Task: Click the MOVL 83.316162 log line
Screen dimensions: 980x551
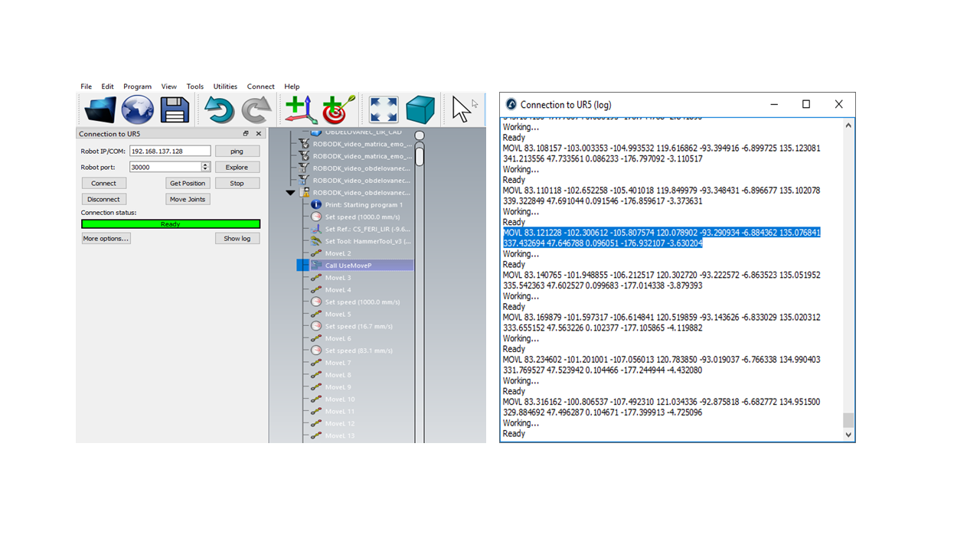Action: (x=661, y=407)
